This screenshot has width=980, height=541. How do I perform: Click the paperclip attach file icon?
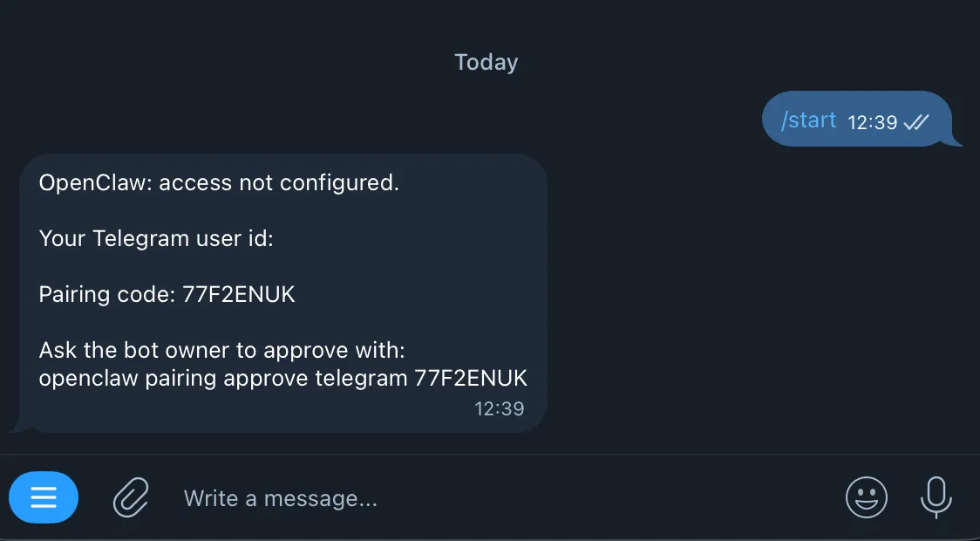pyautogui.click(x=132, y=498)
